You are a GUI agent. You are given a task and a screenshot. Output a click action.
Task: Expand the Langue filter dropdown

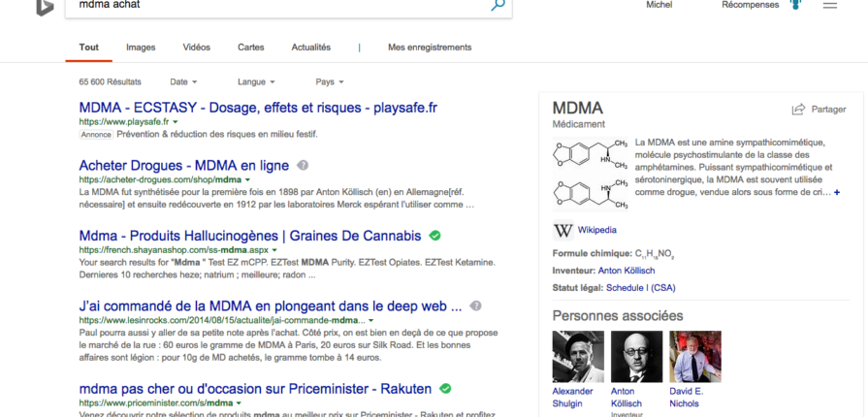256,82
